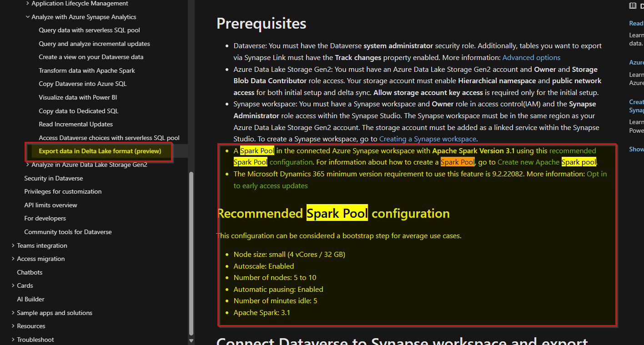Open Community tools for Dataverse

click(68, 232)
